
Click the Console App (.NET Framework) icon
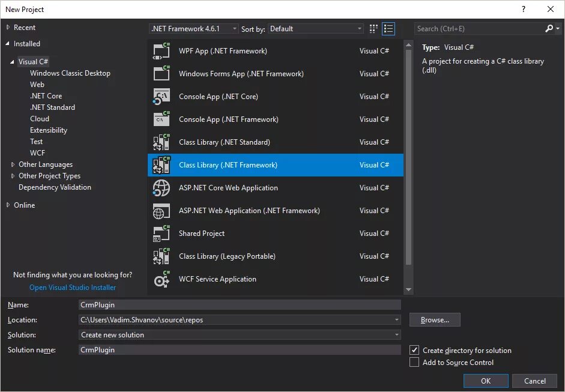[x=162, y=119]
